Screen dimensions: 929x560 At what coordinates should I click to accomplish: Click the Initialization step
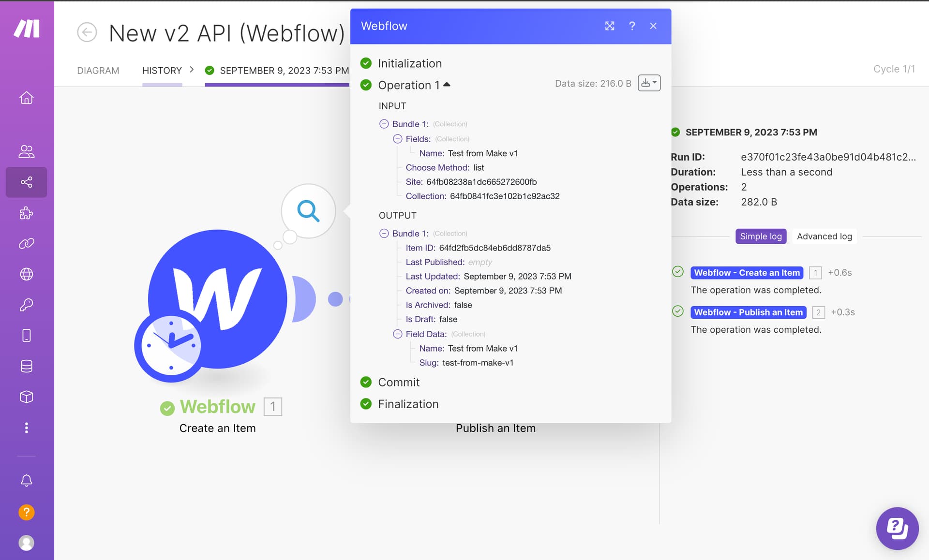coord(409,63)
